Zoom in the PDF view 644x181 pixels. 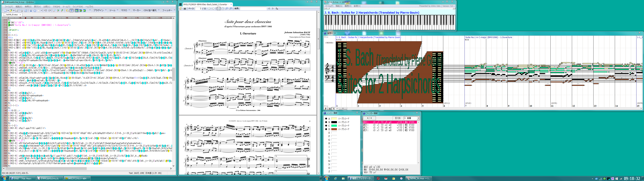click(231, 9)
